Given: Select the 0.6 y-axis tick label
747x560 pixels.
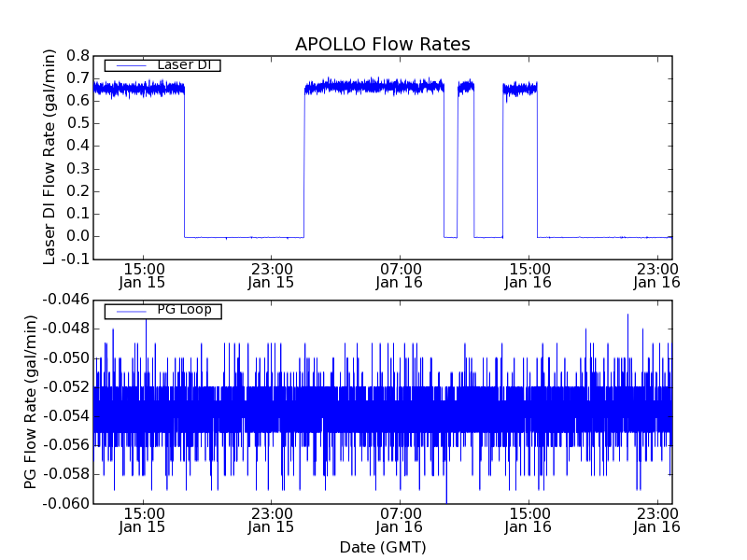Looking at the screenshot, I should coord(78,101).
